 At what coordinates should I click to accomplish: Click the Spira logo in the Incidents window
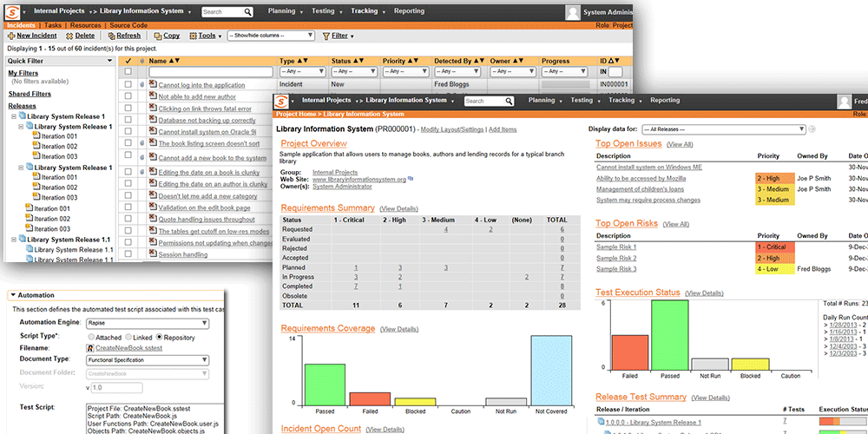pyautogui.click(x=11, y=11)
